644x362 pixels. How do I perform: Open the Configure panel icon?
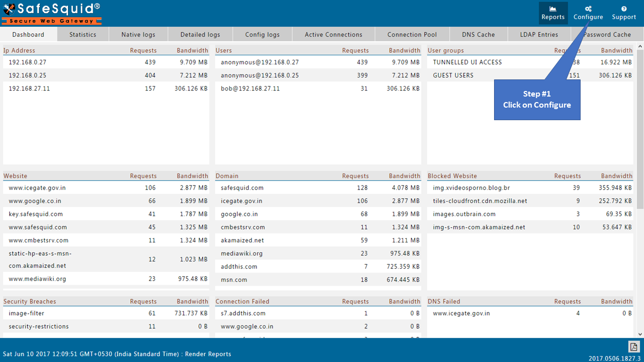[588, 13]
